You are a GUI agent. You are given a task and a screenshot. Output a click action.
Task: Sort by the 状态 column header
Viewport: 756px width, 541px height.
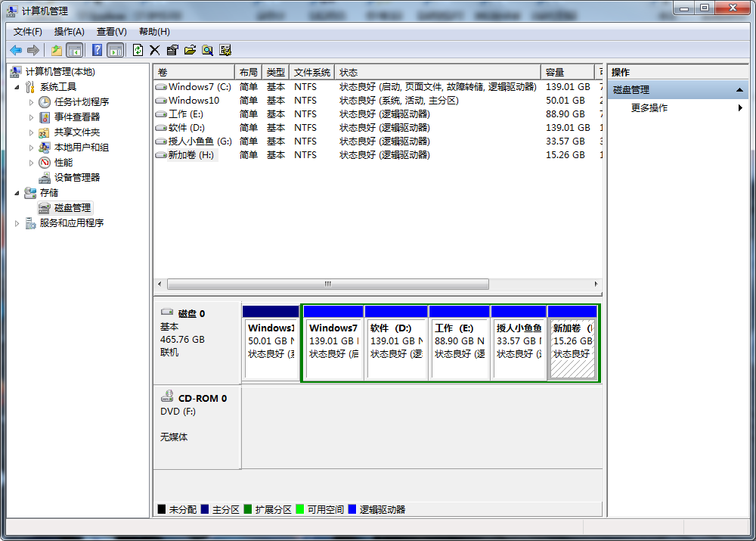pyautogui.click(x=437, y=73)
